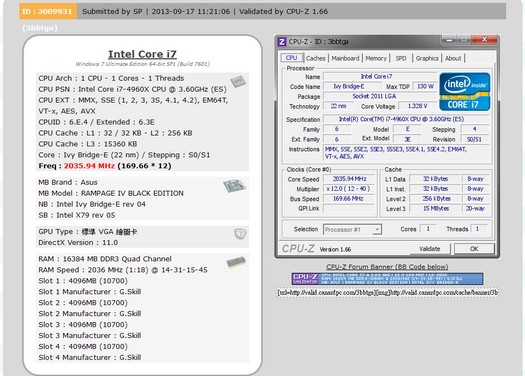Click the RAM Speed 2036 MHz line
The width and height of the screenshot is (525, 376).
click(123, 270)
